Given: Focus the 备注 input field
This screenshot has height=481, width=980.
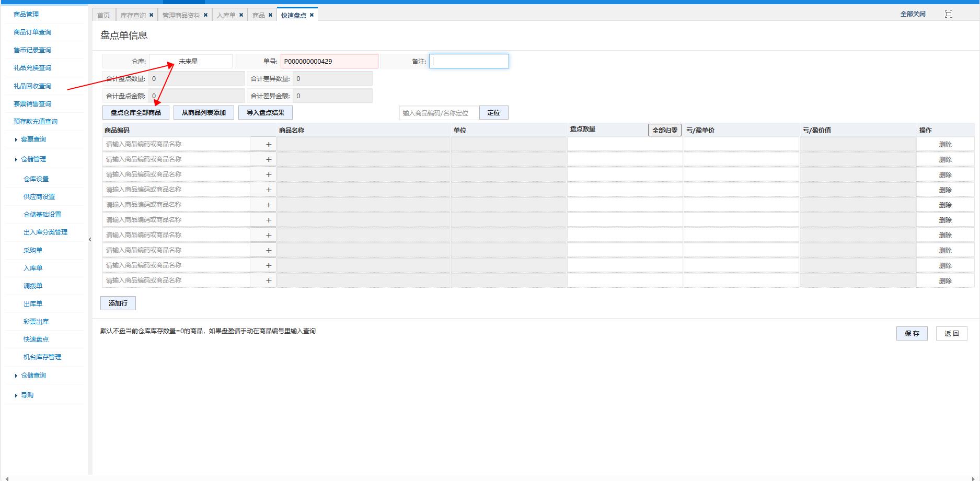Looking at the screenshot, I should pos(469,61).
